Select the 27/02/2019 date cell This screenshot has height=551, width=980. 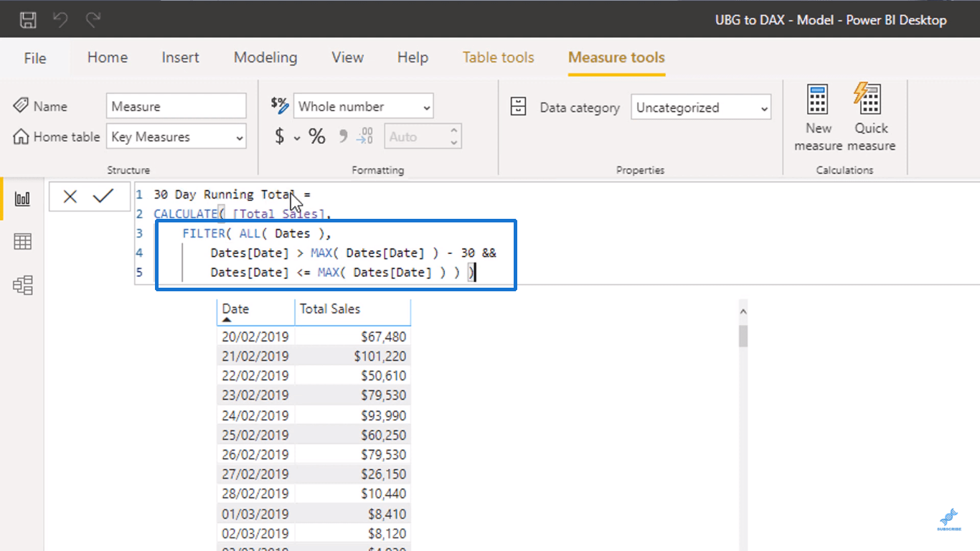pyautogui.click(x=255, y=474)
